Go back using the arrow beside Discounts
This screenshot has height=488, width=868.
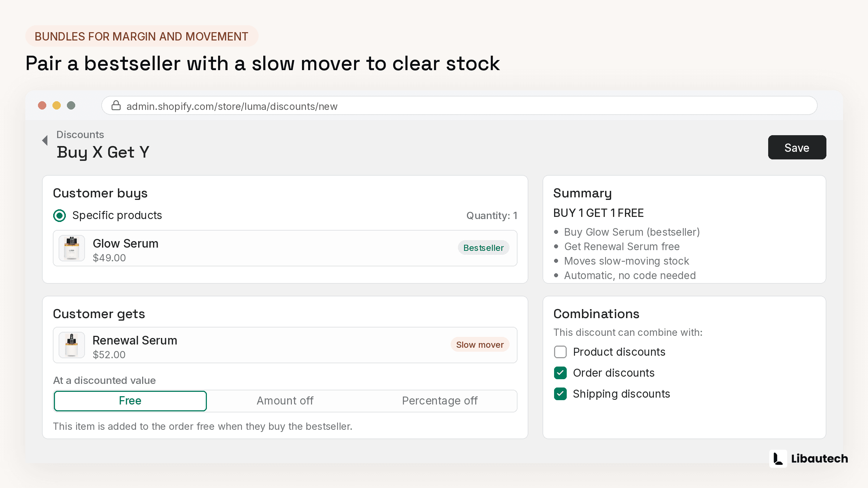45,140
